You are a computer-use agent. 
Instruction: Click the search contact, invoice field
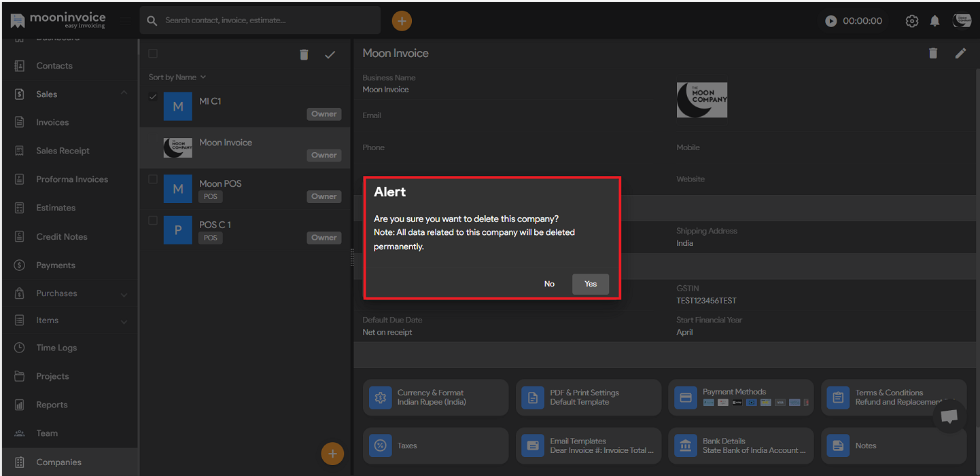(x=260, y=20)
